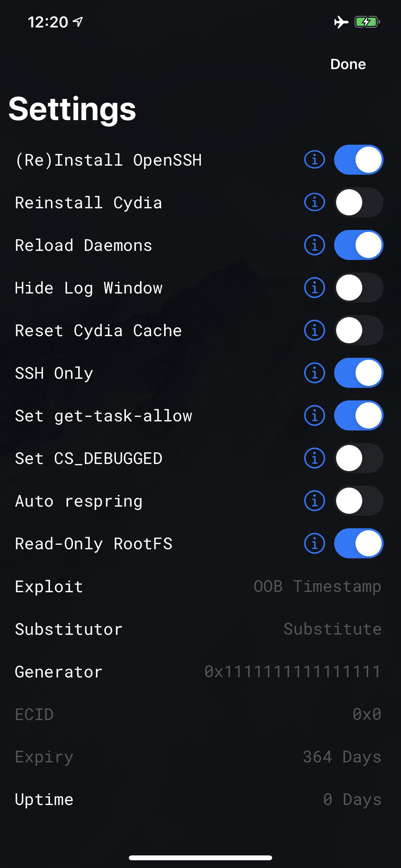Tap info icon for (Re)Install OpenSSH
The image size is (401, 868).
tap(314, 160)
